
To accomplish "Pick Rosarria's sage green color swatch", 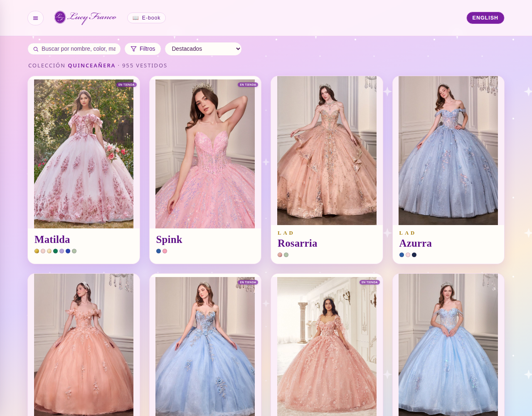I will (x=286, y=255).
